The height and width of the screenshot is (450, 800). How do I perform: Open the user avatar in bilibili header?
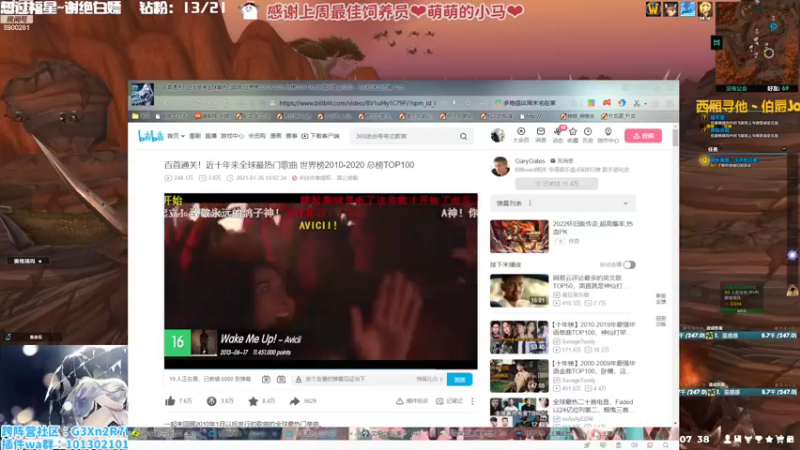497,135
